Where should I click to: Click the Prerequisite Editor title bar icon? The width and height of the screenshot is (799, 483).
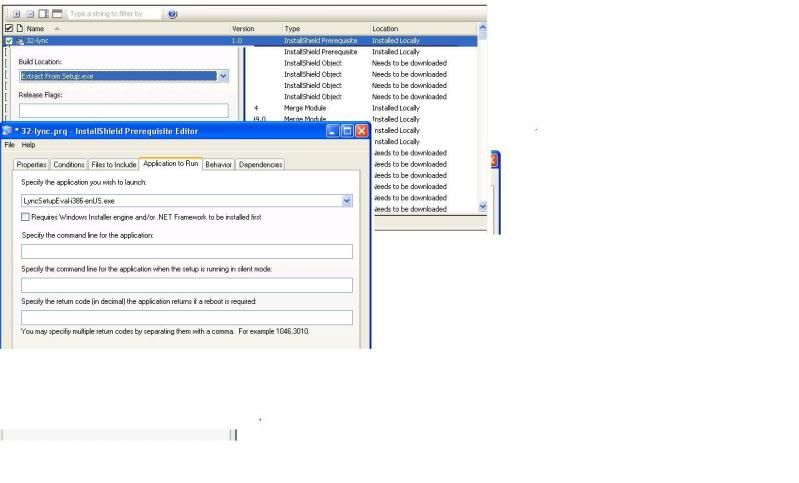tap(7, 131)
